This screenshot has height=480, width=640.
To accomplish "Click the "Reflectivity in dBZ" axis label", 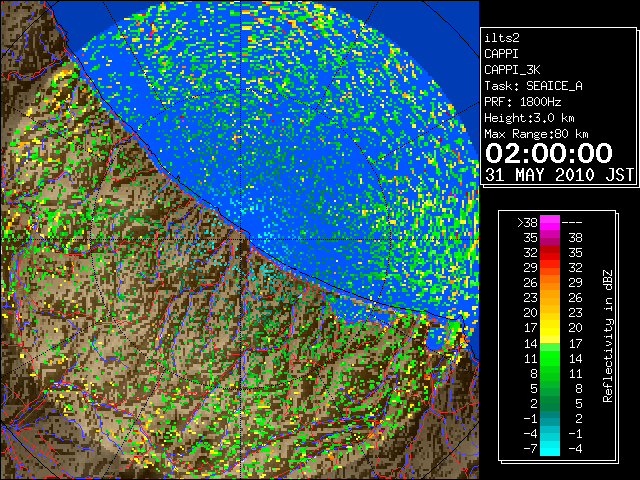I will tap(607, 336).
